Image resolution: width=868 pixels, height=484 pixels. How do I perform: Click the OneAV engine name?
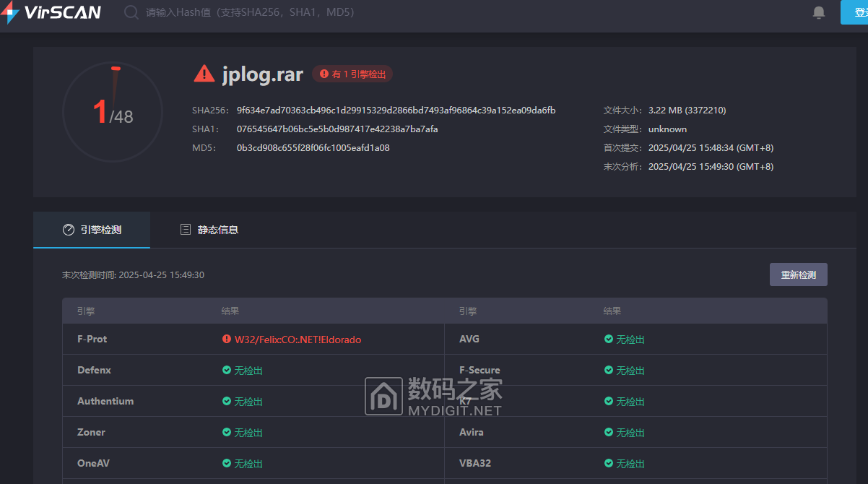(93, 463)
